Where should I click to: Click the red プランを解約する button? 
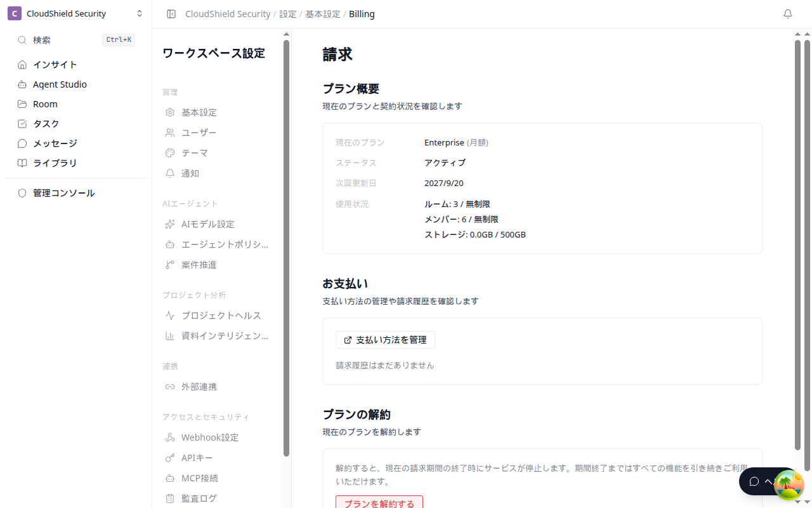tap(379, 502)
